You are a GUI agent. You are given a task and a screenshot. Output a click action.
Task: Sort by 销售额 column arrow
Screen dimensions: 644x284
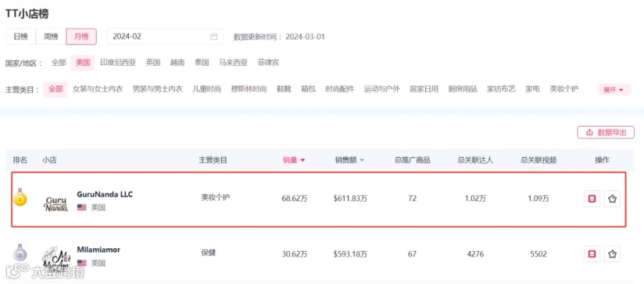362,160
